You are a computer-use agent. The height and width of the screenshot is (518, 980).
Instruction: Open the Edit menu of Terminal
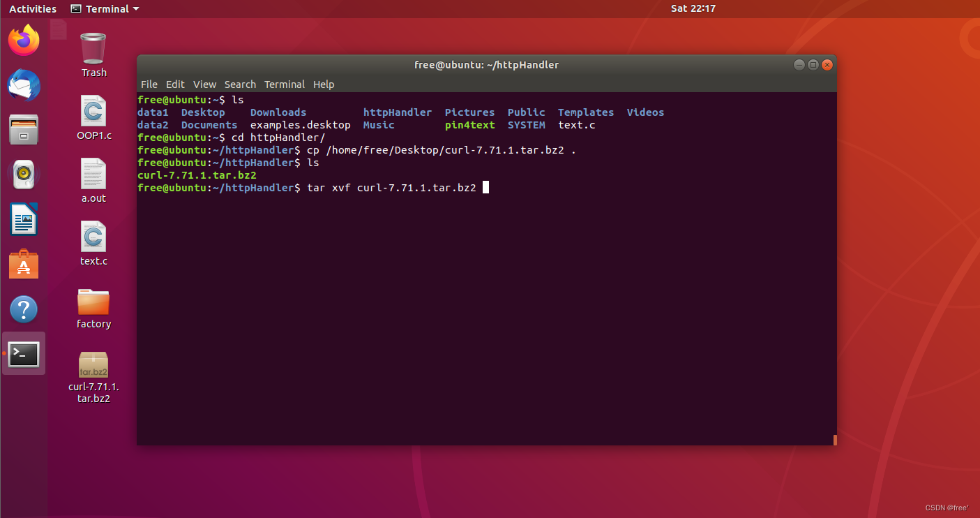click(x=174, y=84)
